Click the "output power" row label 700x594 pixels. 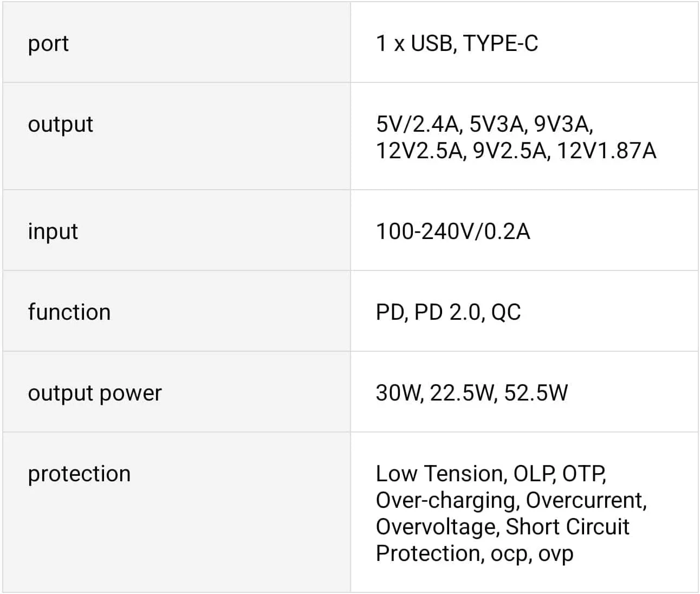point(95,393)
